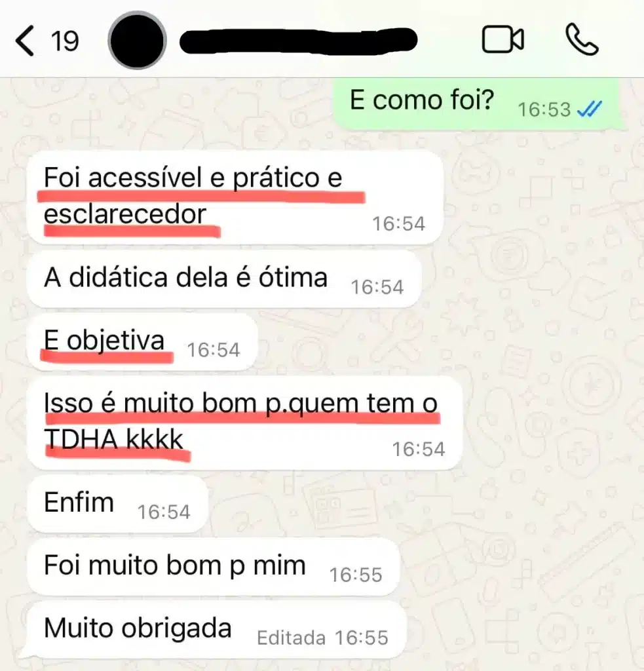The height and width of the screenshot is (671, 644).
Task: Tap the blue double-check read receipt
Action: tap(590, 109)
